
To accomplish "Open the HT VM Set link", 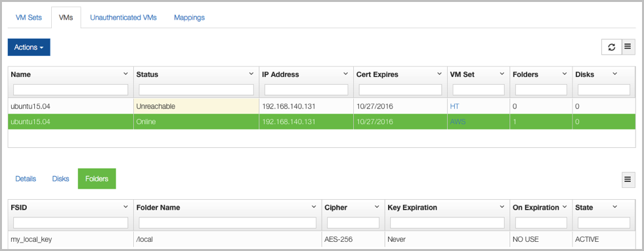I will pyautogui.click(x=455, y=106).
